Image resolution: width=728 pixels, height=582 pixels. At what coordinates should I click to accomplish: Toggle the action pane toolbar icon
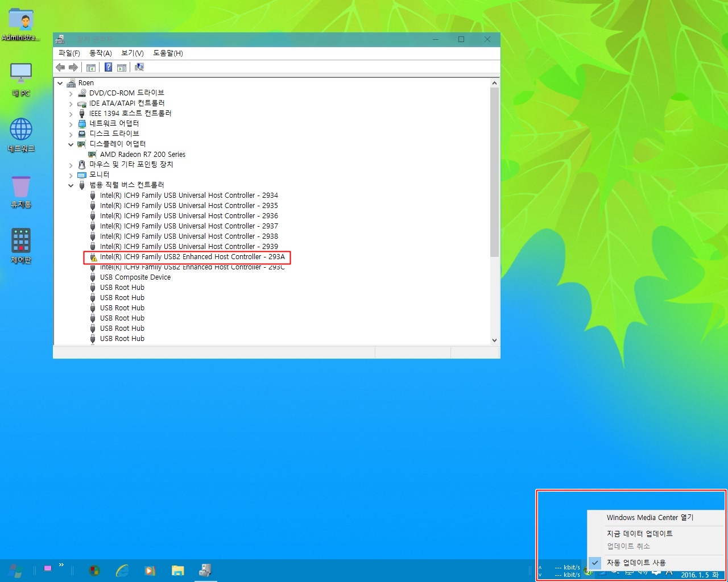coord(122,67)
